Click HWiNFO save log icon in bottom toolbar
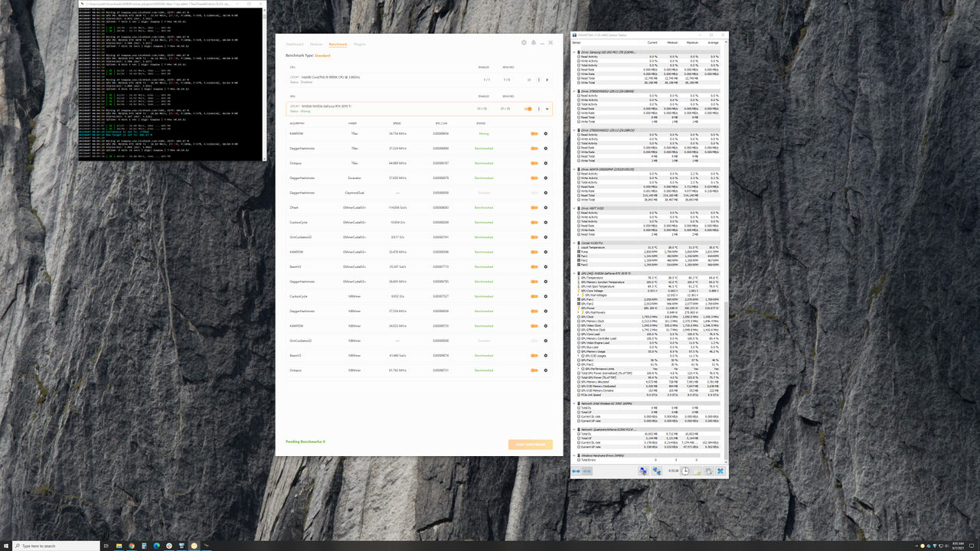This screenshot has width=980, height=551. (x=697, y=471)
